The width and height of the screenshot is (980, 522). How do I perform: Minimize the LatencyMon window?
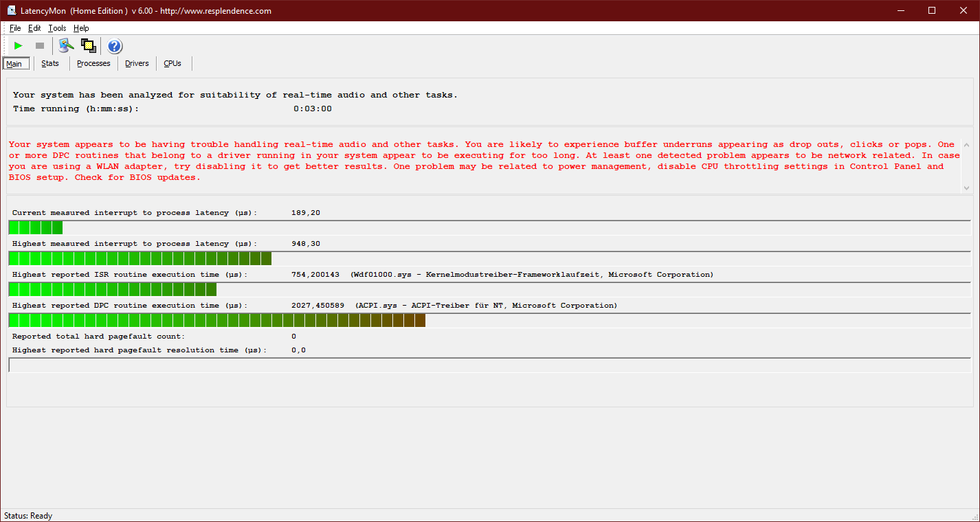click(x=901, y=10)
